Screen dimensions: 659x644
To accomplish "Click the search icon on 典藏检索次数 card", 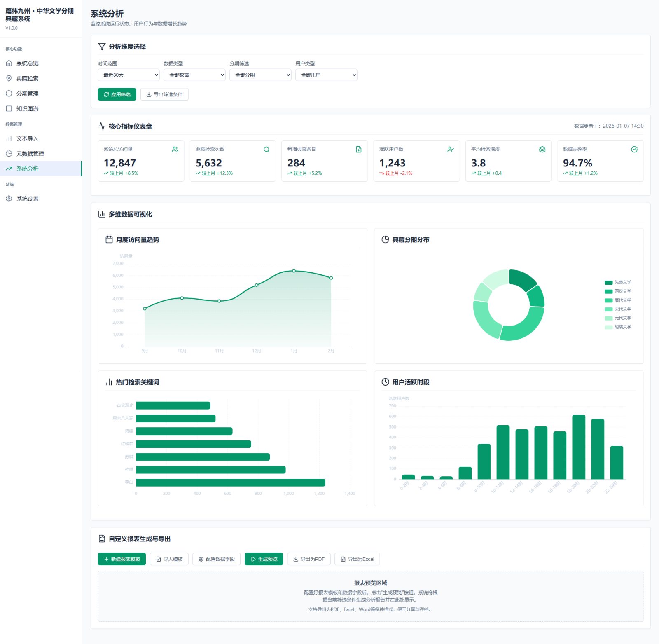I will [266, 150].
